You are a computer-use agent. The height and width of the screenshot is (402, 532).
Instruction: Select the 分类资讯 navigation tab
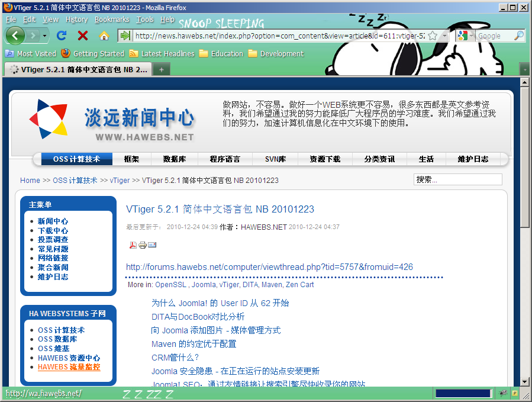click(x=379, y=159)
